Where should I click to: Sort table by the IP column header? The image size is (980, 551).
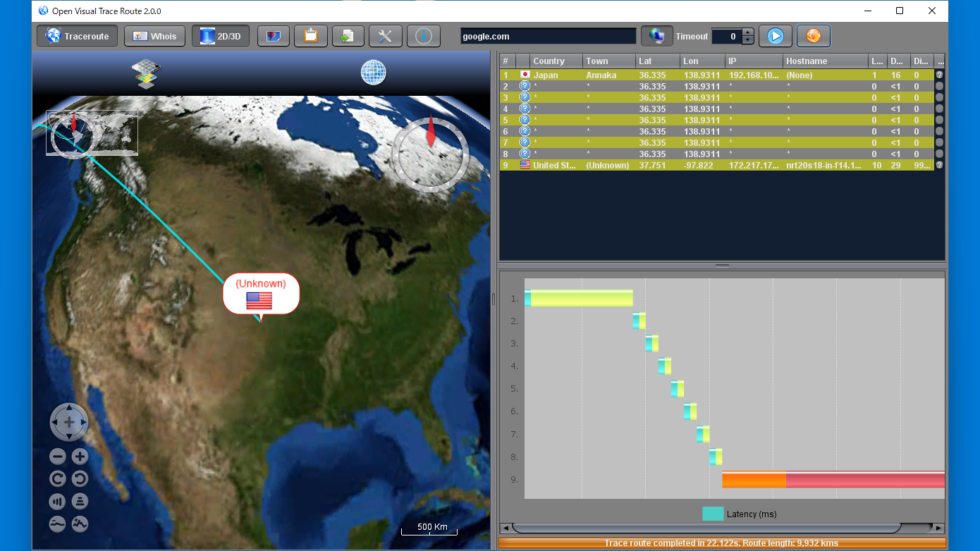click(754, 61)
